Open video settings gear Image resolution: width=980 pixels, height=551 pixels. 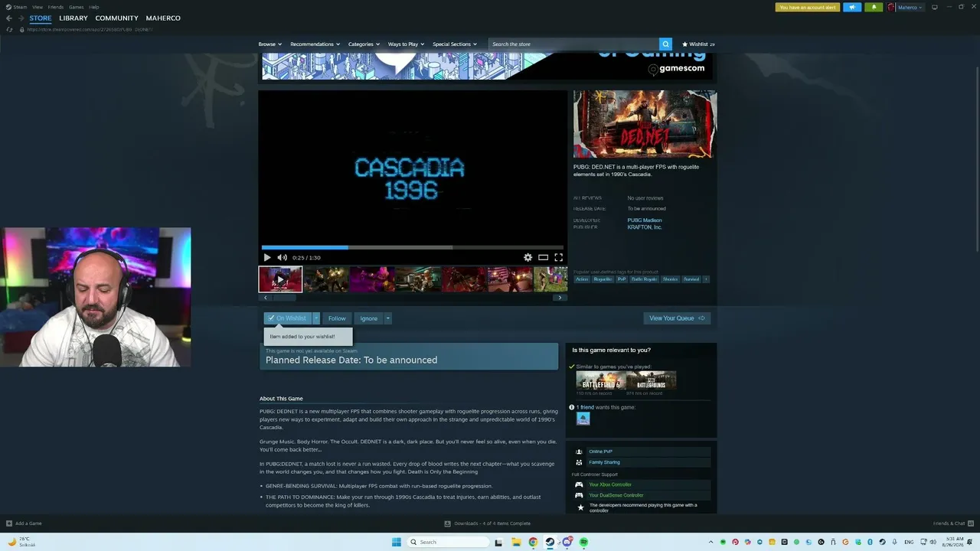528,258
